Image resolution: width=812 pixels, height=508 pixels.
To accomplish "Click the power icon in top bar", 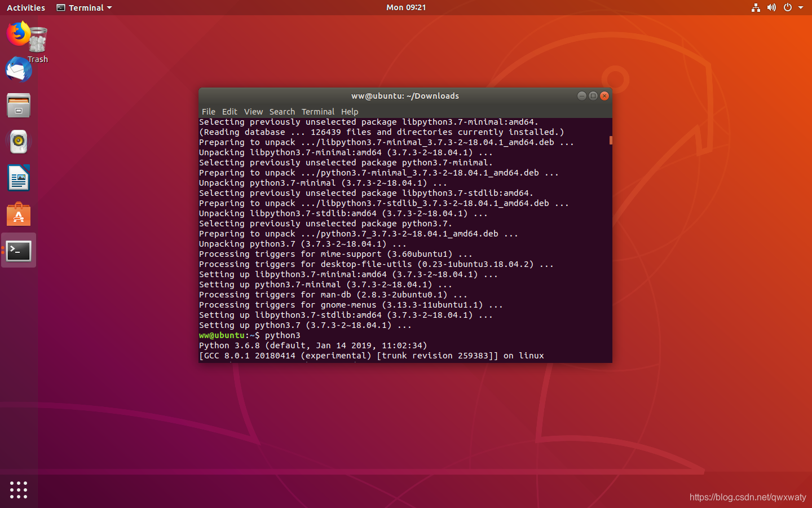I will [788, 7].
